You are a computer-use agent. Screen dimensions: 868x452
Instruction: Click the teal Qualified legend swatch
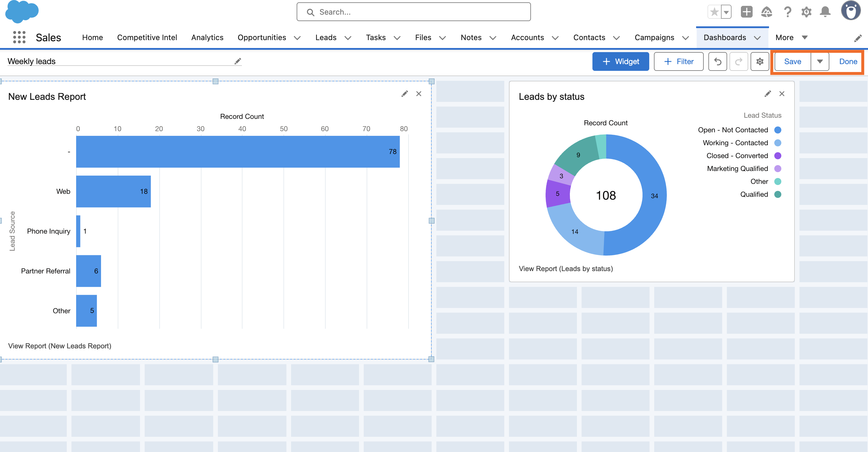(777, 194)
